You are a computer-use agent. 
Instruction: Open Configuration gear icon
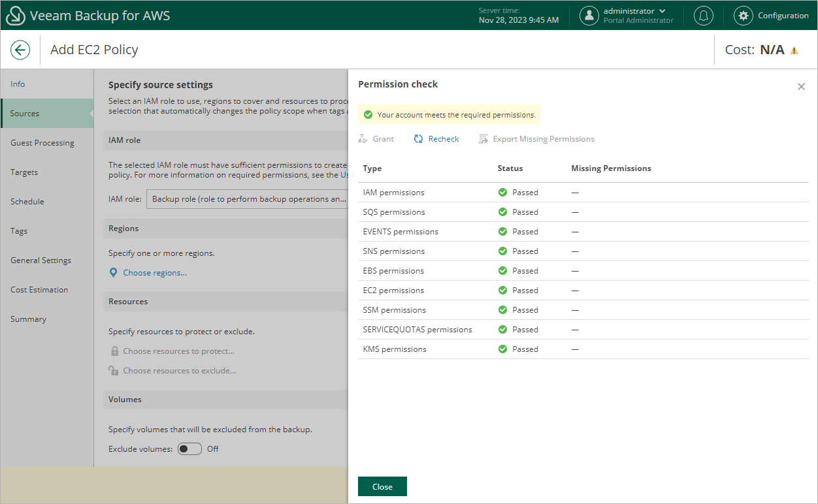pyautogui.click(x=743, y=16)
